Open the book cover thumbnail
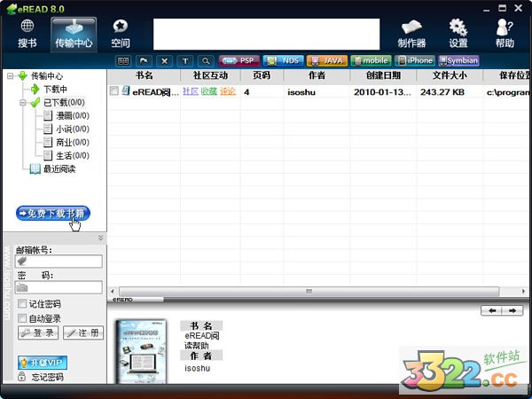Screen dimensions: 532x399 tap(142, 351)
